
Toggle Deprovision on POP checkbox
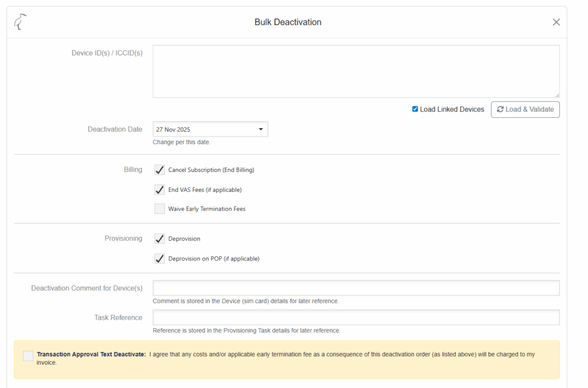pyautogui.click(x=160, y=259)
